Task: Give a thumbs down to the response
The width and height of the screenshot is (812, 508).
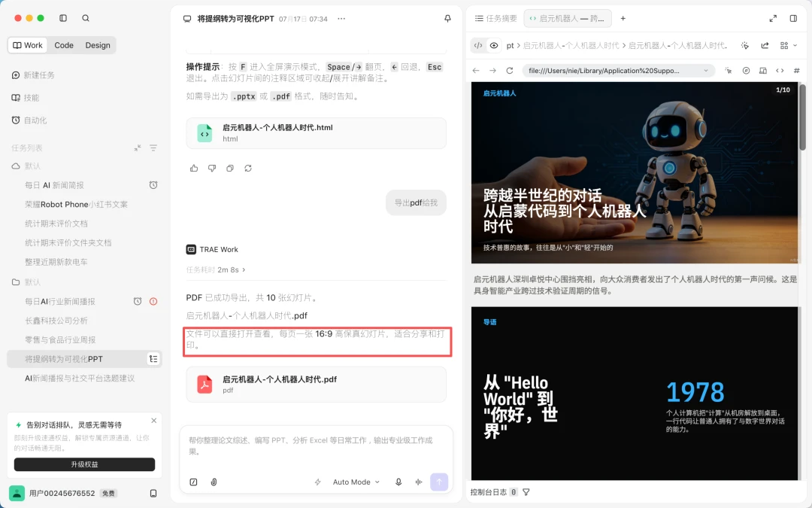Action: click(212, 168)
